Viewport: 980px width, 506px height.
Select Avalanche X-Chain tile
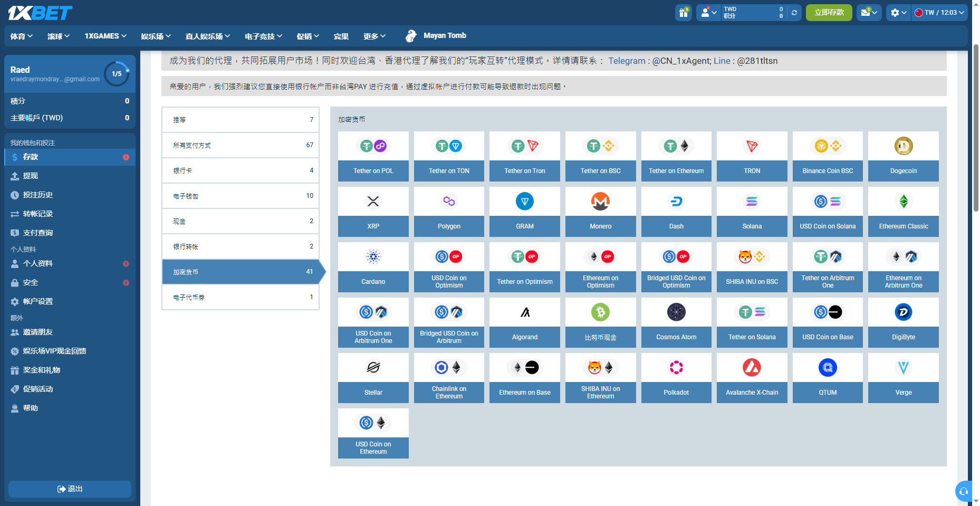[752, 378]
